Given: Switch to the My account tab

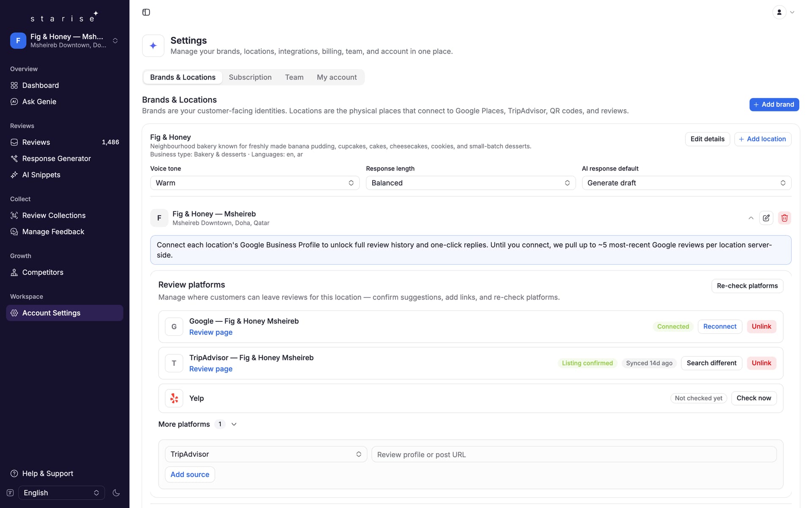Looking at the screenshot, I should [x=337, y=77].
